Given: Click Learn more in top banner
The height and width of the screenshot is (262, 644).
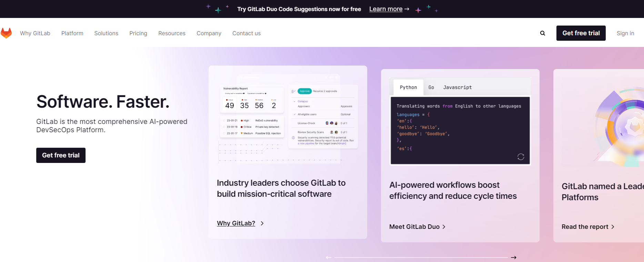Looking at the screenshot, I should [x=389, y=9].
